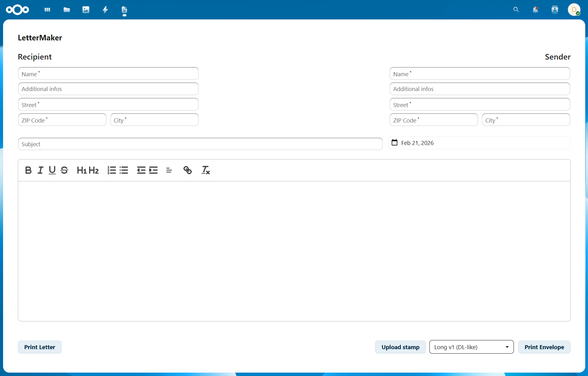The image size is (588, 376).
Task: Open the Photos app icon
Action: 86,10
